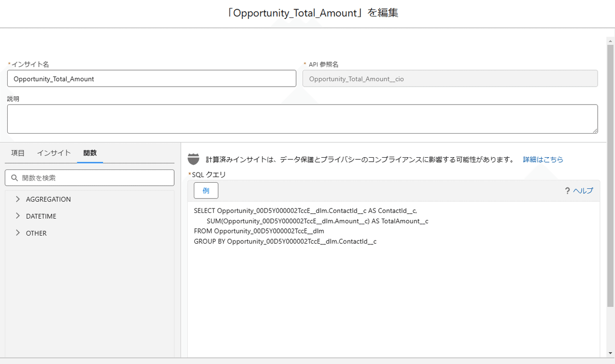Click the FROM Opportunity line in SQL editor
Image resolution: width=615 pixels, height=364 pixels.
[x=259, y=231]
